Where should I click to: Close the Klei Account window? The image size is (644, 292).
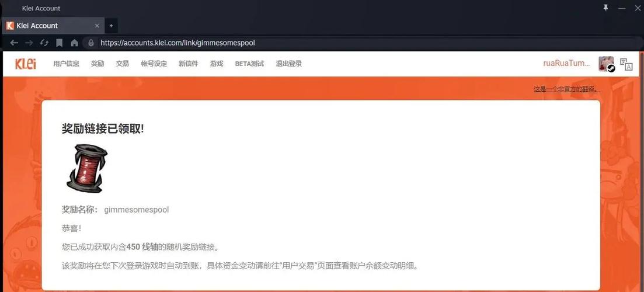click(638, 8)
